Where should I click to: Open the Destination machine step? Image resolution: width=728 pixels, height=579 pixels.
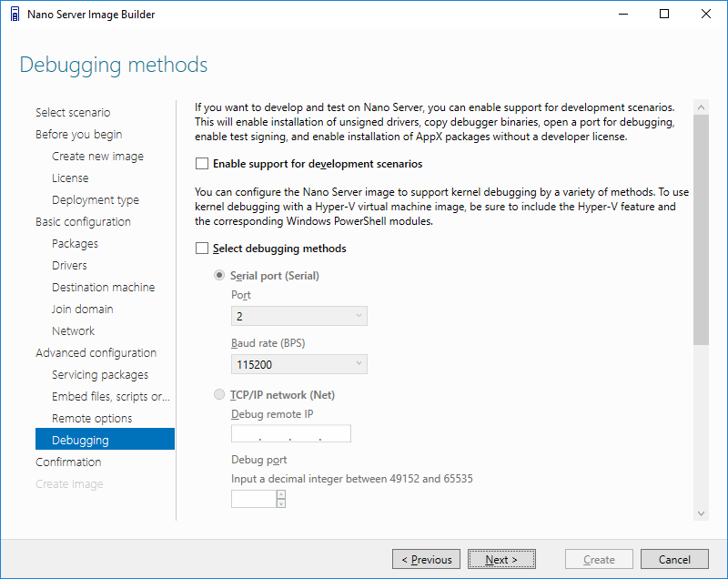[103, 287]
